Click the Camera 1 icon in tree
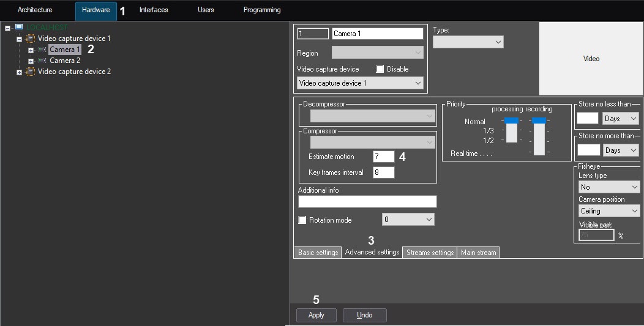This screenshot has height=326, width=644. [x=42, y=50]
